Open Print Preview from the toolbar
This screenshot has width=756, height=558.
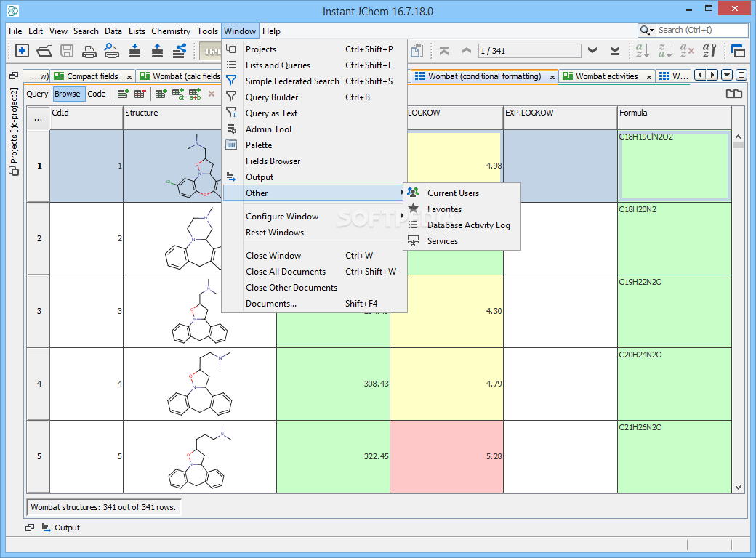(111, 51)
